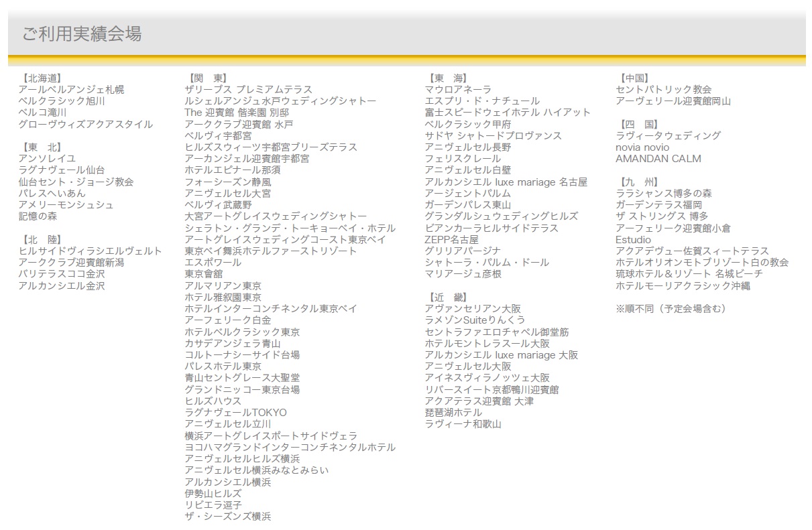Select 琵琶湖ホテル venue
The height and width of the screenshot is (530, 812).
coord(453,412)
